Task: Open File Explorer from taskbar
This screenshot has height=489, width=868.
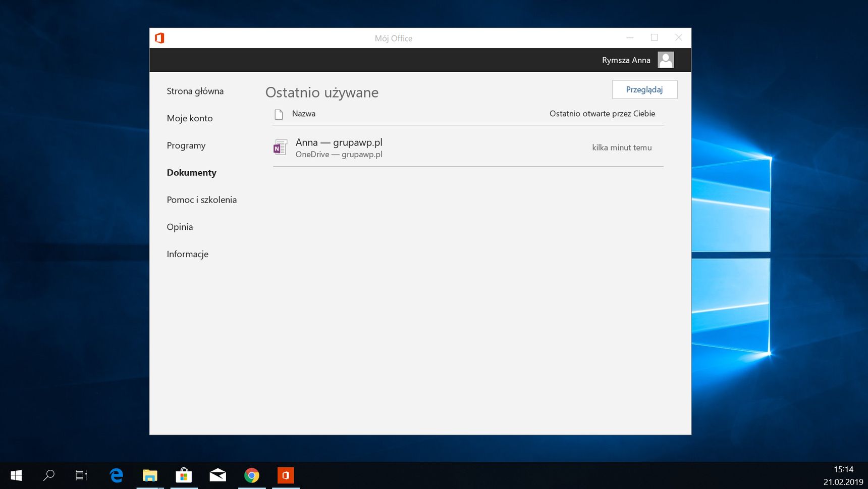Action: (150, 475)
